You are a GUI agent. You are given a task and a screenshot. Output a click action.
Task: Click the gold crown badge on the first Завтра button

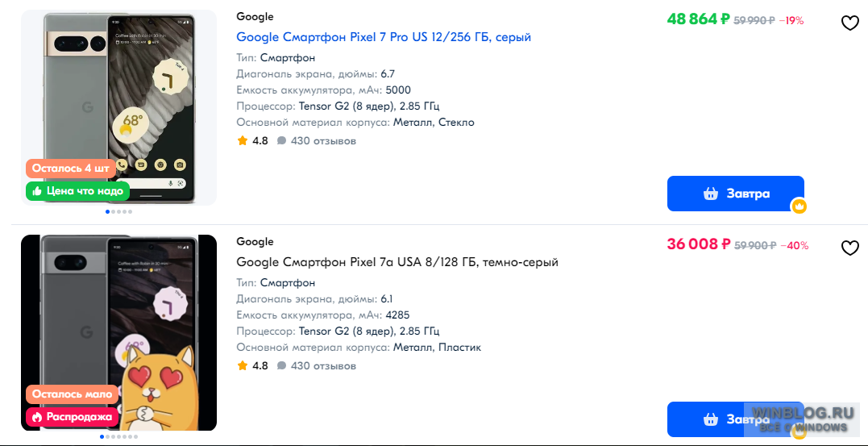tap(798, 206)
